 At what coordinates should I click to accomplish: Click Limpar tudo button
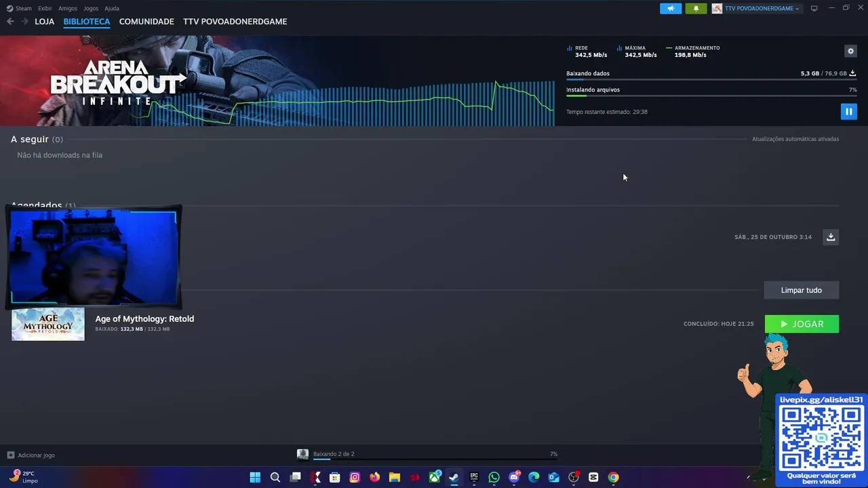801,290
